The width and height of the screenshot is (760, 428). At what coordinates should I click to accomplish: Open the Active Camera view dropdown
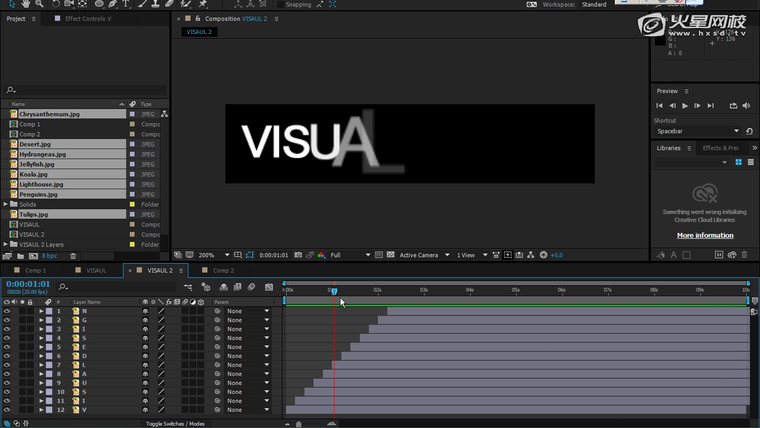click(424, 255)
